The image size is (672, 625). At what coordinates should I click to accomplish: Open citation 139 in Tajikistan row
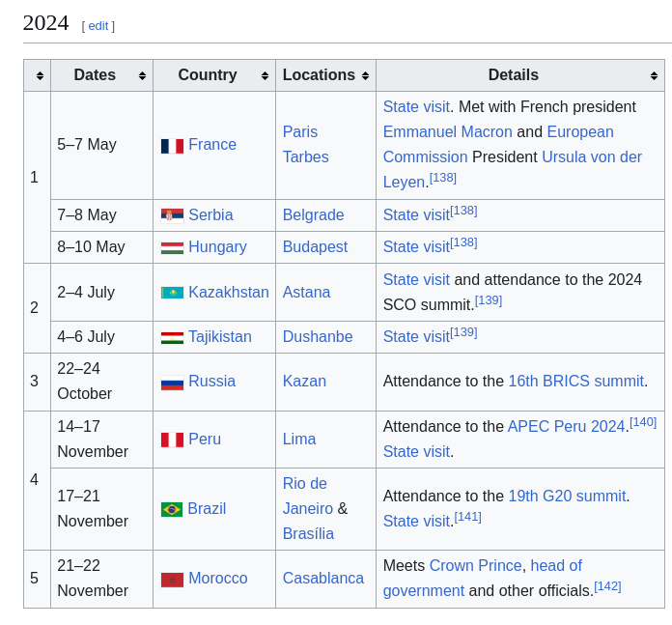click(463, 332)
